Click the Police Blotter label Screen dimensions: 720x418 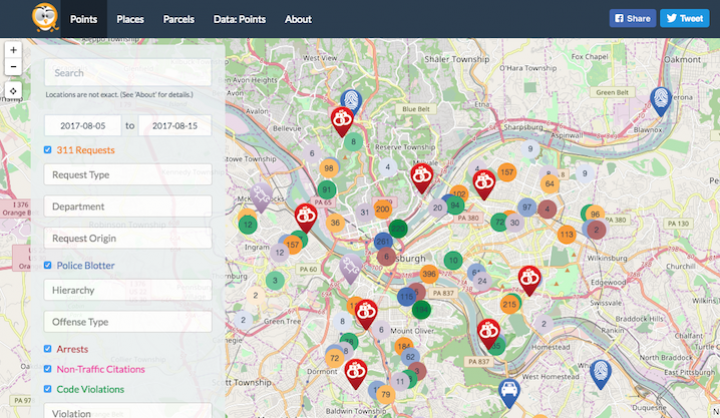pyautogui.click(x=85, y=265)
